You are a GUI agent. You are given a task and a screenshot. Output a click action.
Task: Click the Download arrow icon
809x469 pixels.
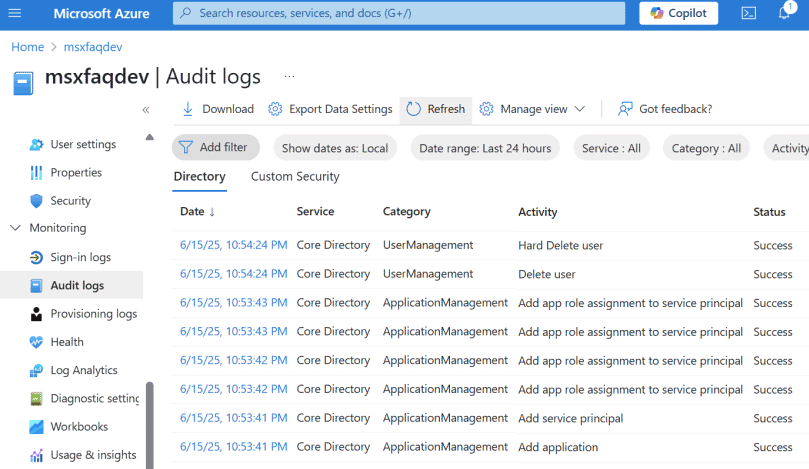coord(188,109)
